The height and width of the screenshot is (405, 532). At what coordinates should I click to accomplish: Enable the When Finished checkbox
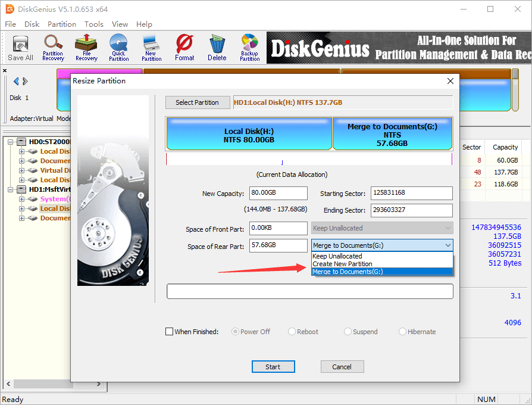[x=169, y=332]
